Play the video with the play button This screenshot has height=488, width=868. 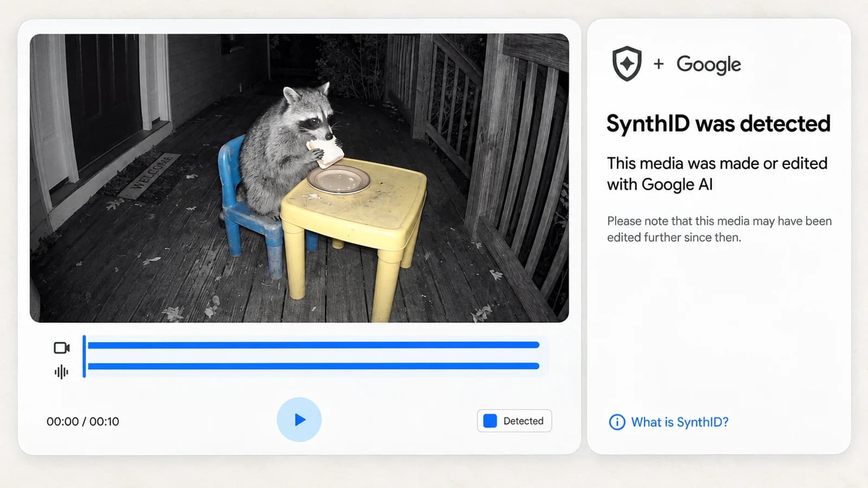pos(299,420)
